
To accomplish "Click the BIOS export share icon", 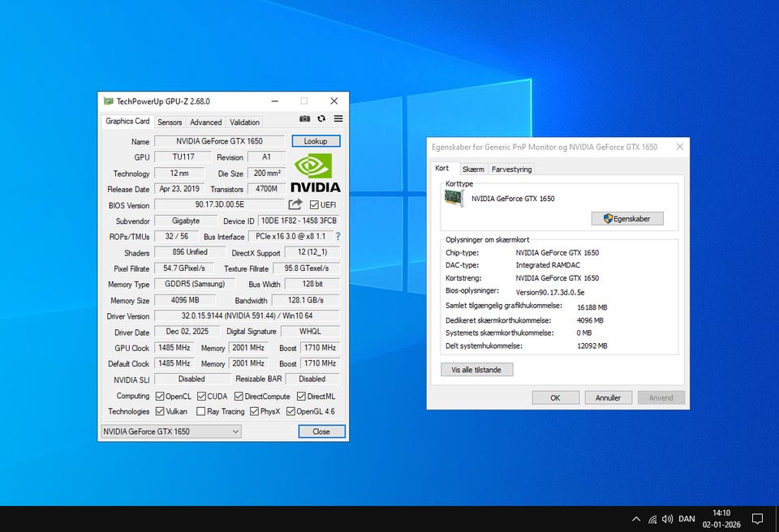I will click(295, 205).
